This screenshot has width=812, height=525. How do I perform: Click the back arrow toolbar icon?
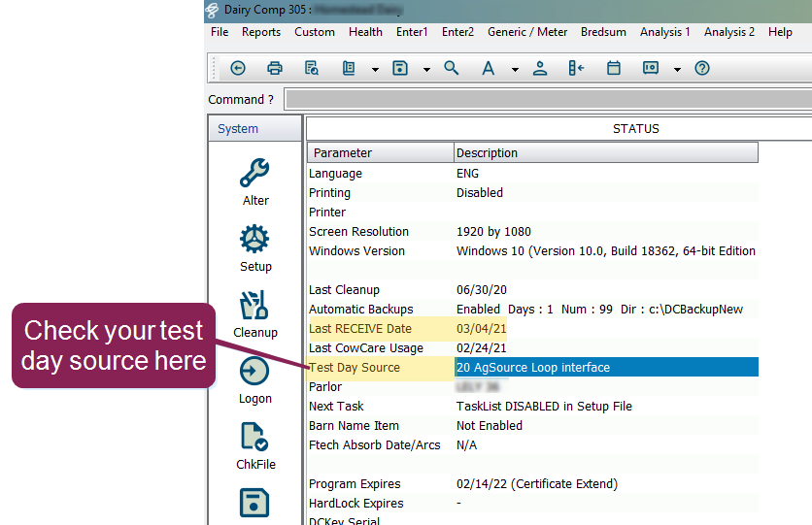[238, 68]
